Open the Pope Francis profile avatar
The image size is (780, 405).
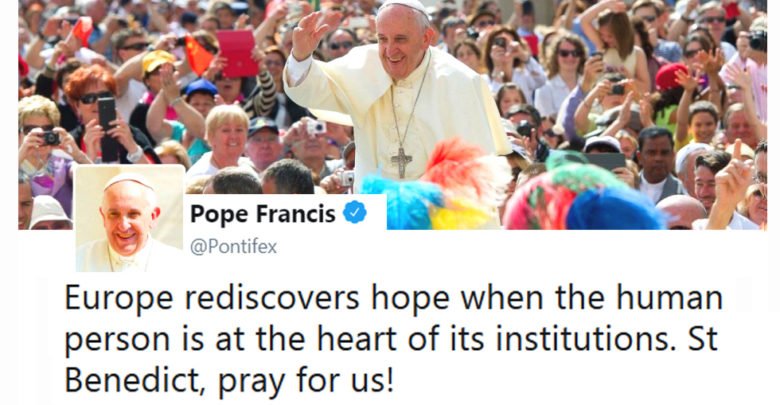pos(129,218)
